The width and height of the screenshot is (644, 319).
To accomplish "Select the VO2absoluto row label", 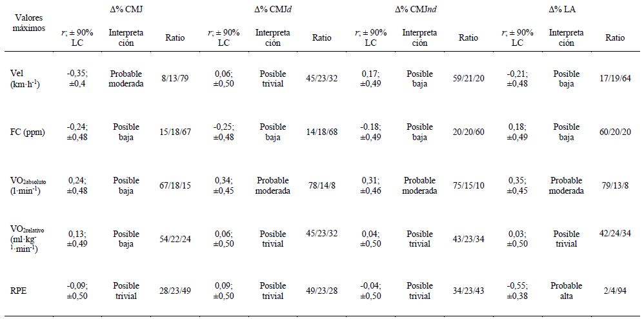I will pos(28,185).
